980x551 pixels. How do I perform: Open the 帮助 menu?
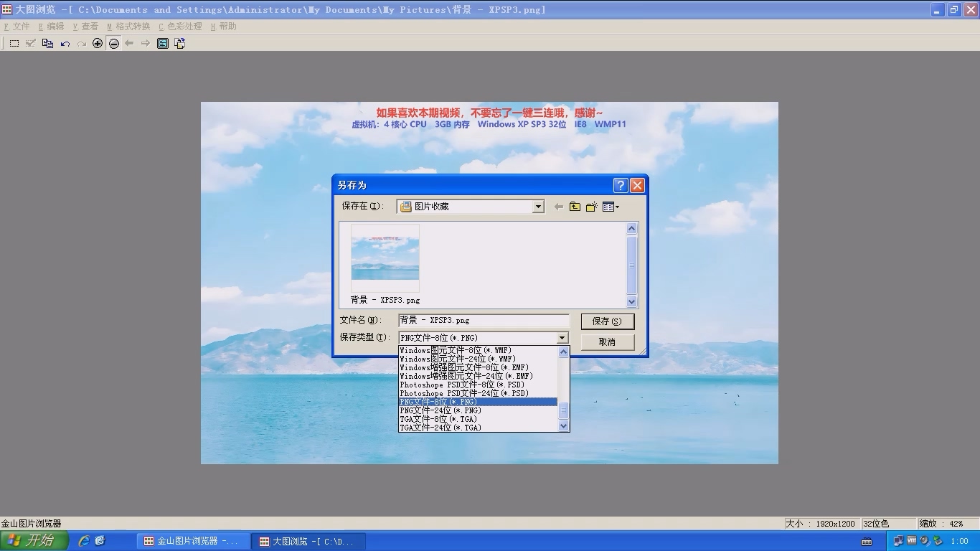click(223, 27)
